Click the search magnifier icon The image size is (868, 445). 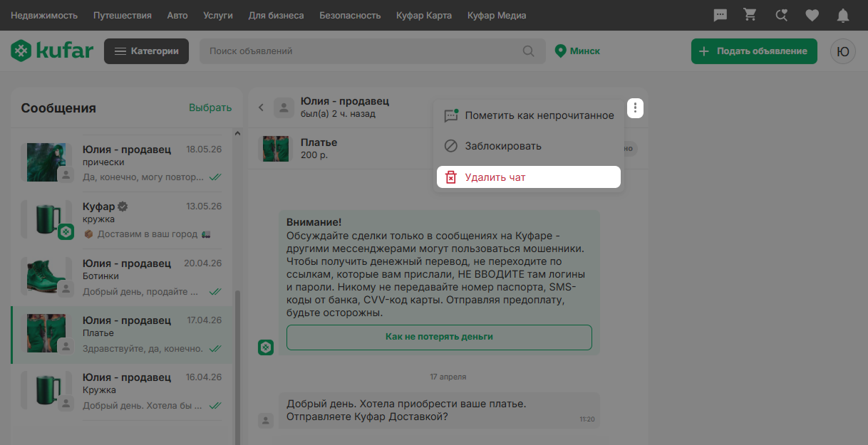[x=528, y=51]
